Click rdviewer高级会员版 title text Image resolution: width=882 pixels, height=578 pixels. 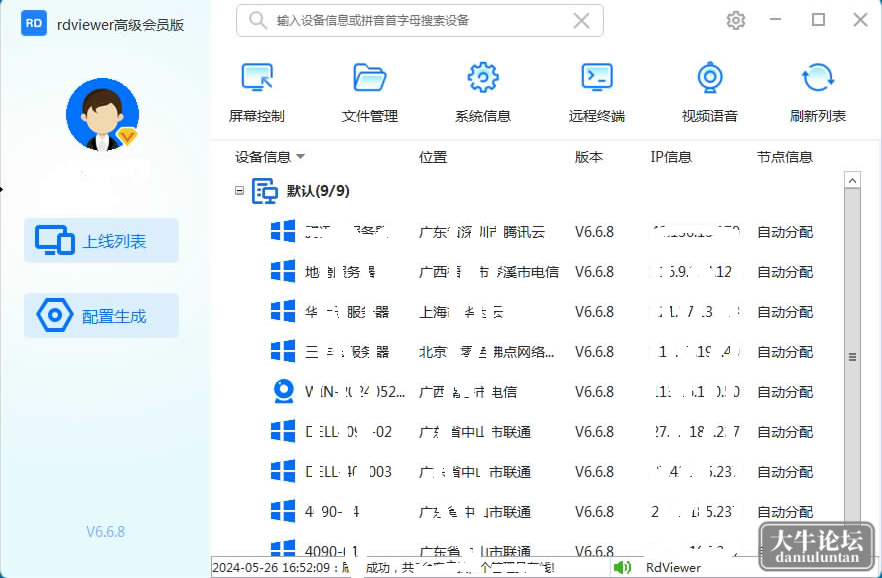tap(120, 25)
